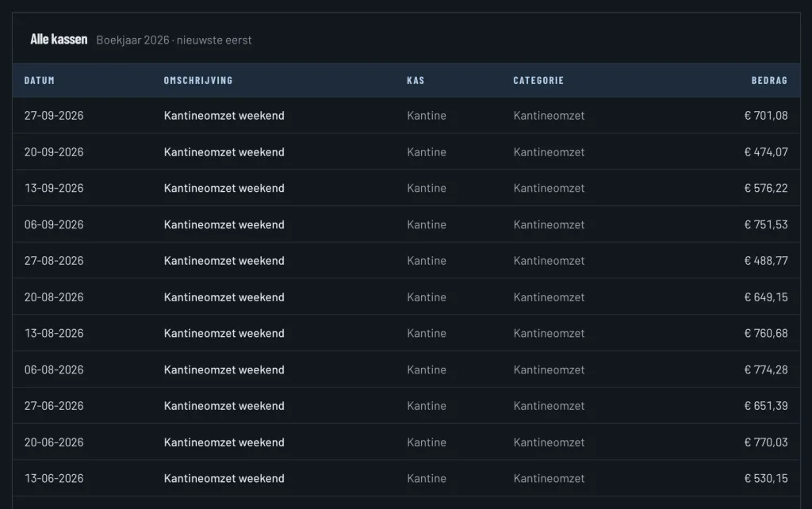Image resolution: width=812 pixels, height=509 pixels.
Task: Click 'Boekjaar 2026 · nieuwste eerst' subtitle
Action: point(174,40)
